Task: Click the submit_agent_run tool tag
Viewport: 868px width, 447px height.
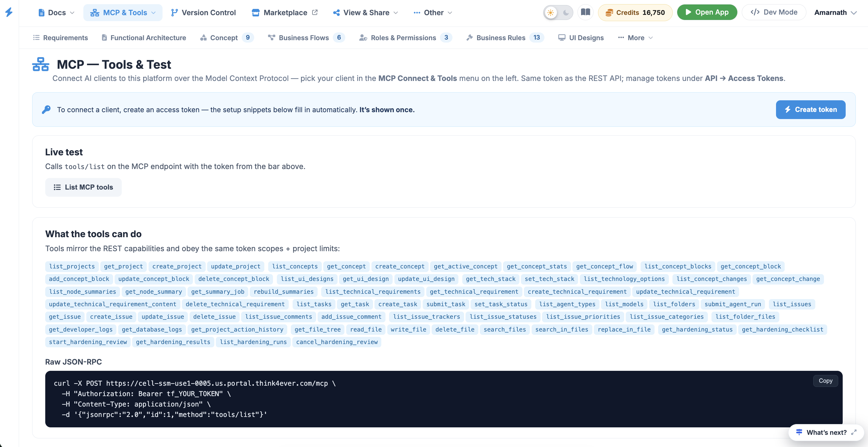Action: click(x=733, y=304)
